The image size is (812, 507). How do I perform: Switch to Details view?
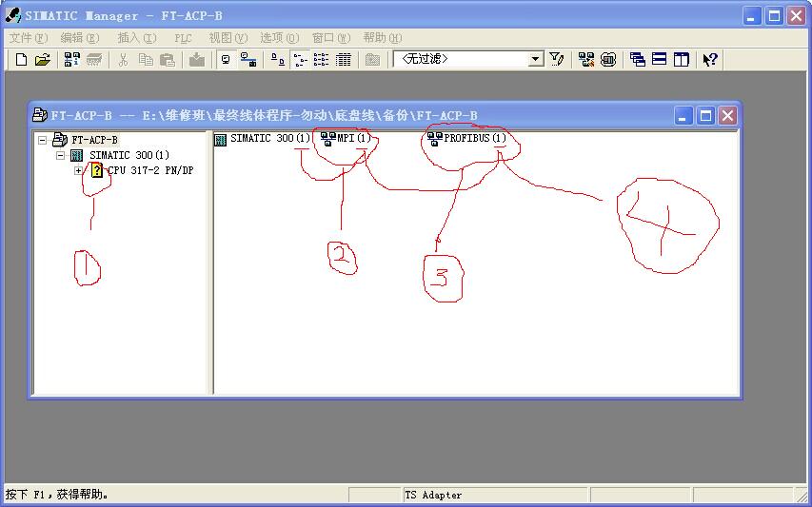click(344, 60)
